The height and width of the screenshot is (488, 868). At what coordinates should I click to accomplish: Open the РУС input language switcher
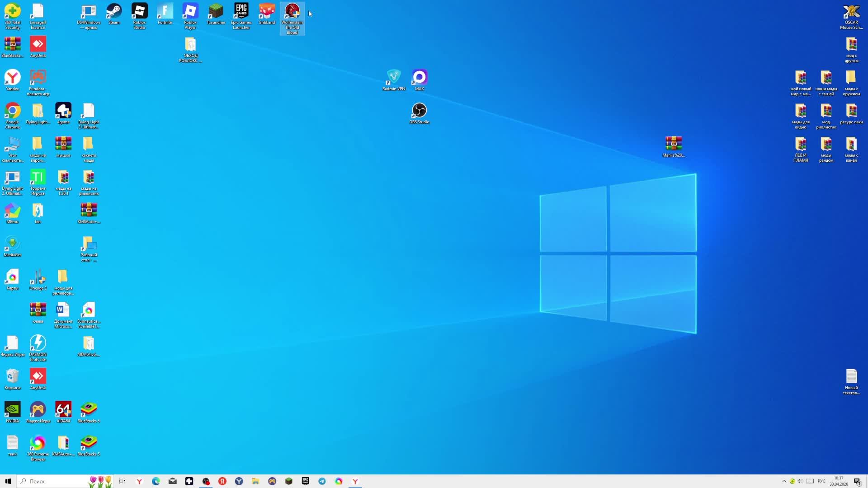(821, 481)
